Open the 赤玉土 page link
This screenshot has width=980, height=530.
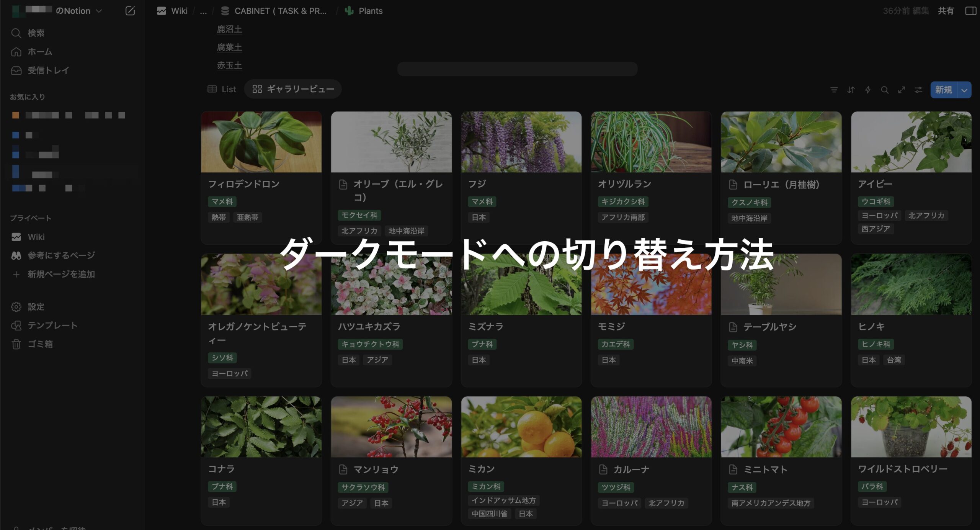pos(229,65)
